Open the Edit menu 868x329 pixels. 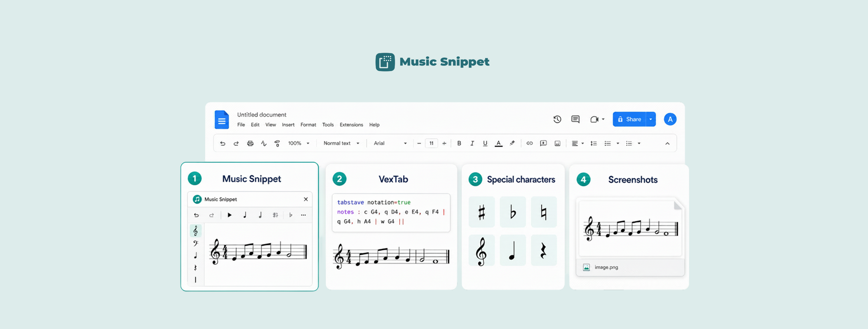point(255,125)
